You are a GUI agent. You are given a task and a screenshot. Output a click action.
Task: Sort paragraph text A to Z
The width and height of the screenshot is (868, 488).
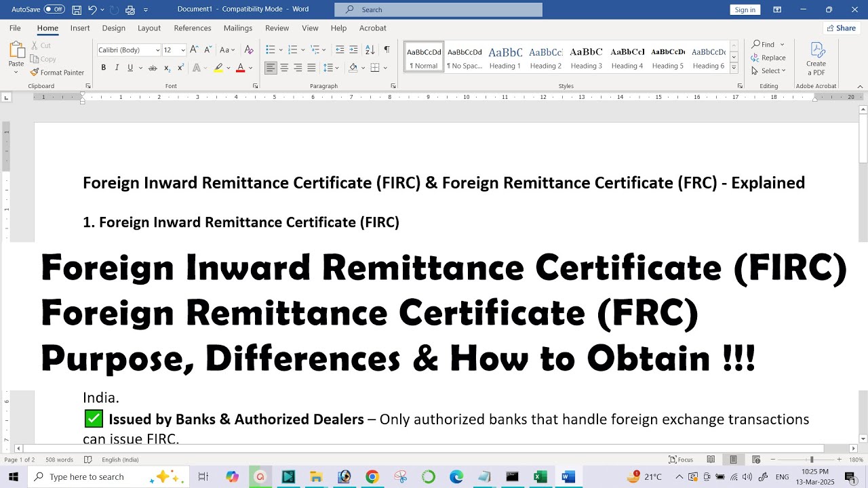tap(370, 49)
